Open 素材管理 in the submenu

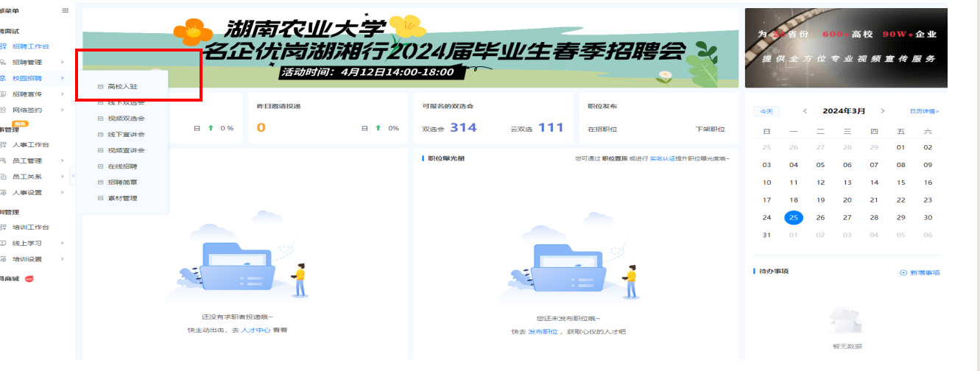pyautogui.click(x=122, y=198)
